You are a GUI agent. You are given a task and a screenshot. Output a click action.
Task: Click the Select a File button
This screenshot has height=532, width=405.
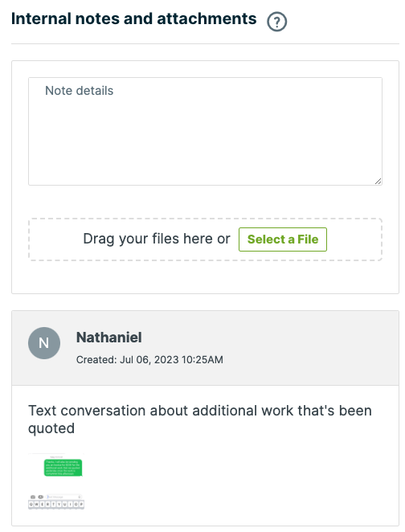[x=283, y=239]
